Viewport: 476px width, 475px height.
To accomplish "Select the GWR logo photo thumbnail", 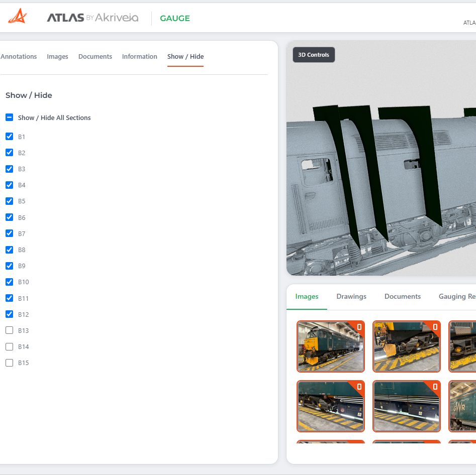I will click(462, 406).
